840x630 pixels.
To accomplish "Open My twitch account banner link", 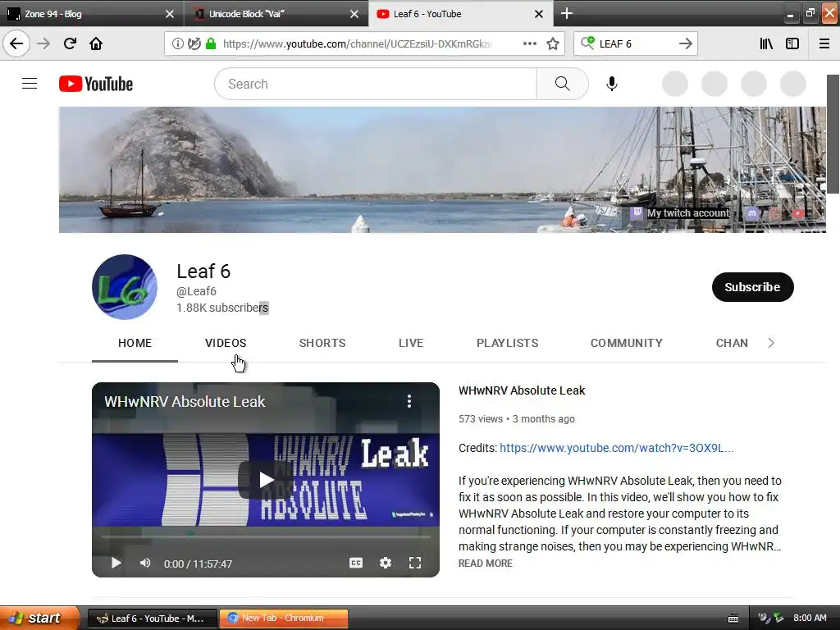I will coord(688,213).
